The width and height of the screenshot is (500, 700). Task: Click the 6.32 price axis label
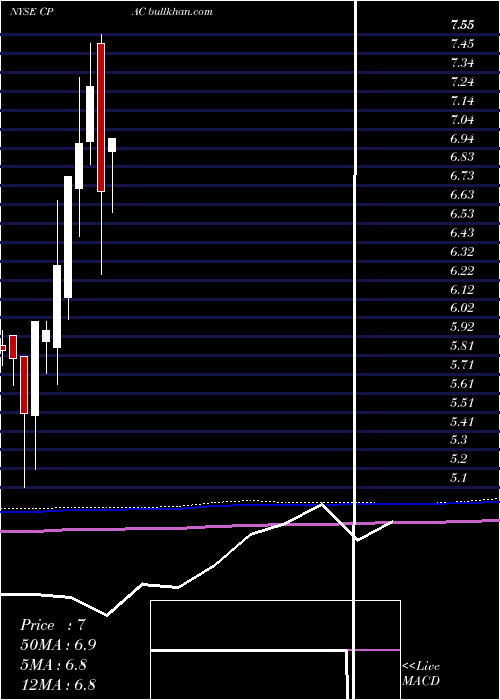(x=462, y=251)
